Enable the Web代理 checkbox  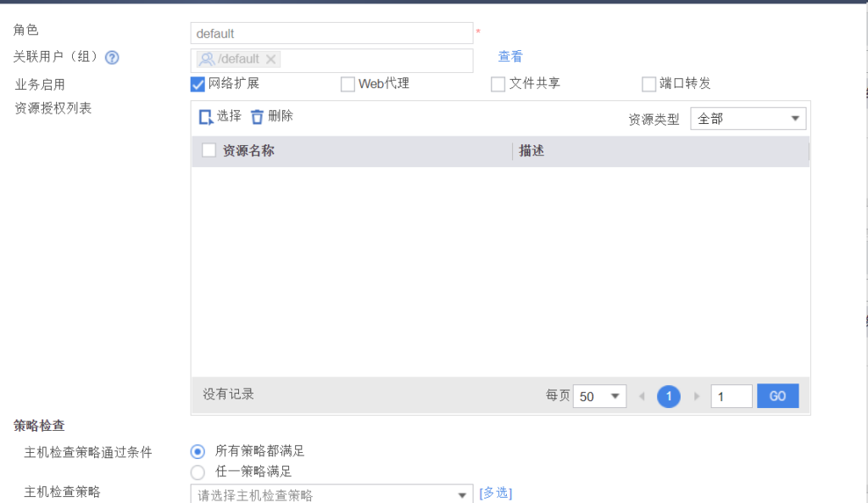coord(348,84)
